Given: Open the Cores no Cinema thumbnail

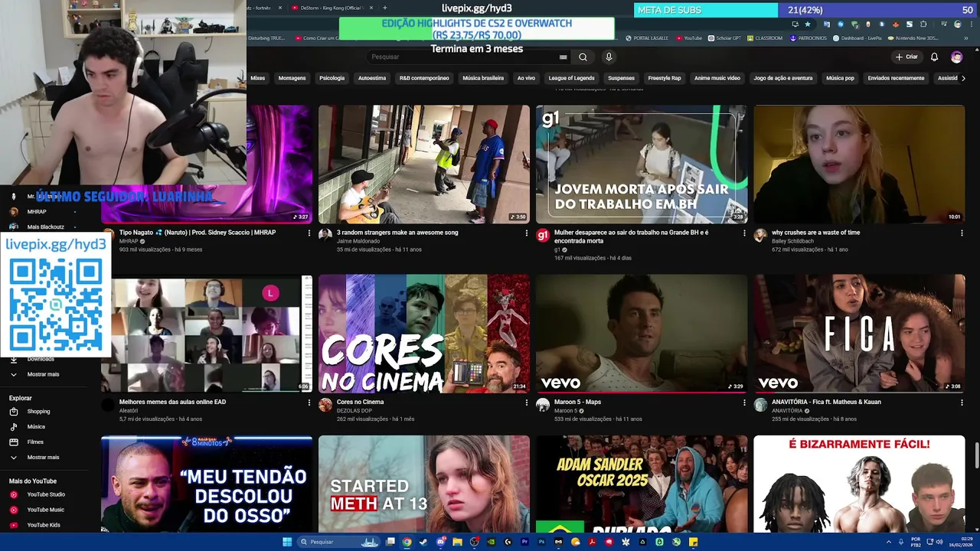Looking at the screenshot, I should pyautogui.click(x=423, y=333).
